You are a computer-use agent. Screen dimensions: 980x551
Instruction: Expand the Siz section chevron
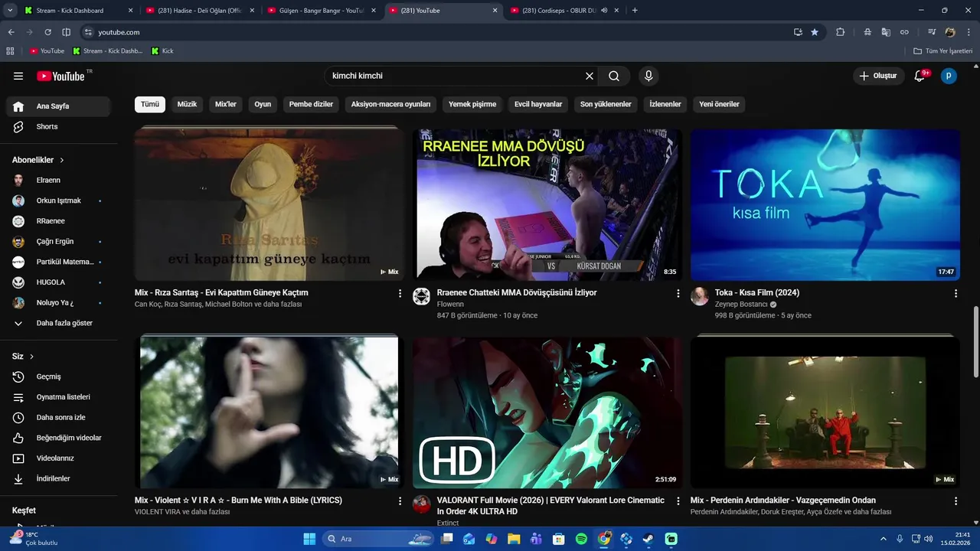click(x=32, y=357)
